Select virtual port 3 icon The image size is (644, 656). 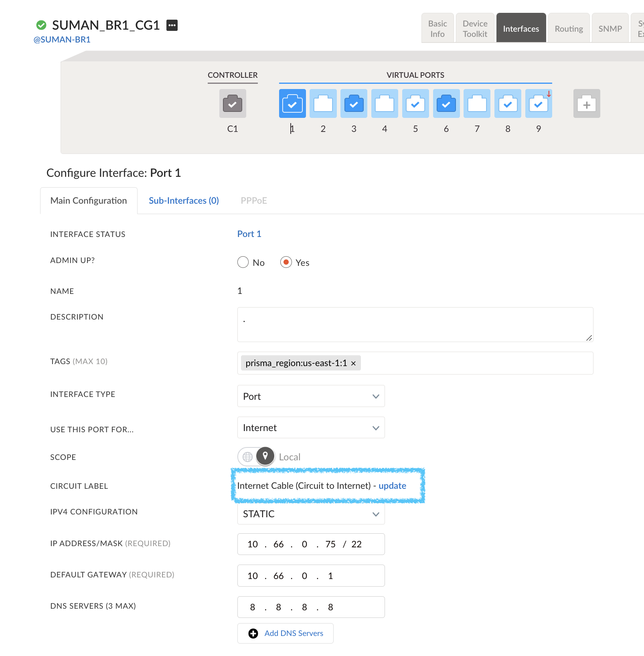[x=354, y=103]
